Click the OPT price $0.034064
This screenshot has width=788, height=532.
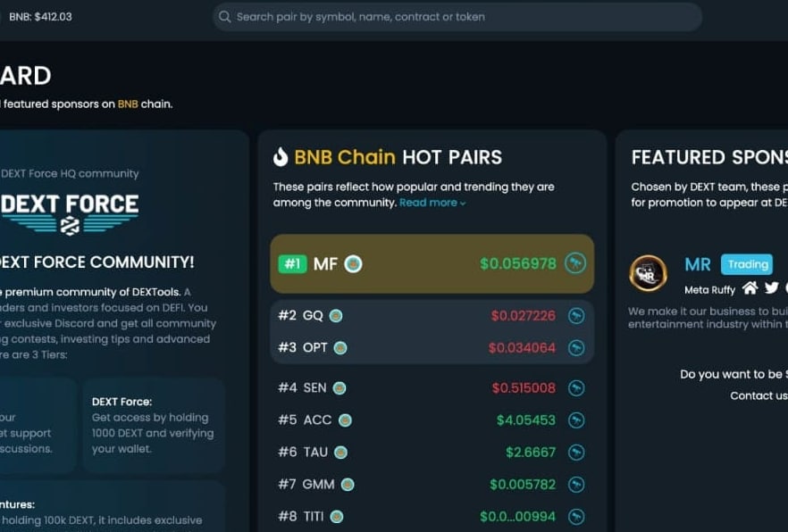tap(522, 348)
